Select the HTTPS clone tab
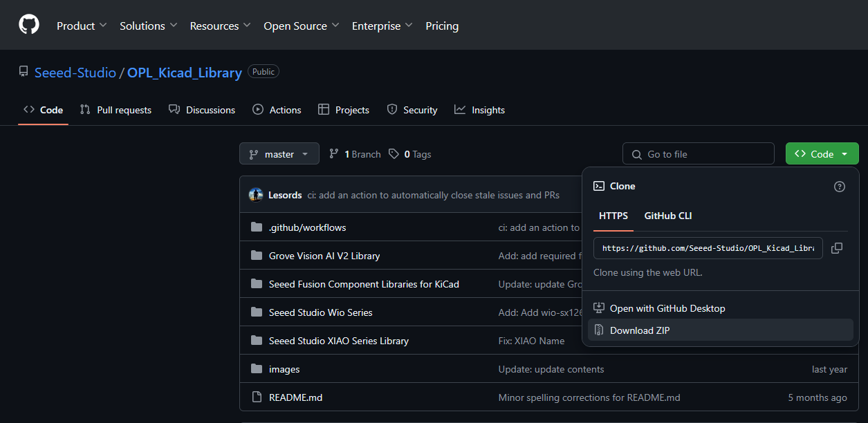Screen dimensions: 868x423 coord(613,216)
